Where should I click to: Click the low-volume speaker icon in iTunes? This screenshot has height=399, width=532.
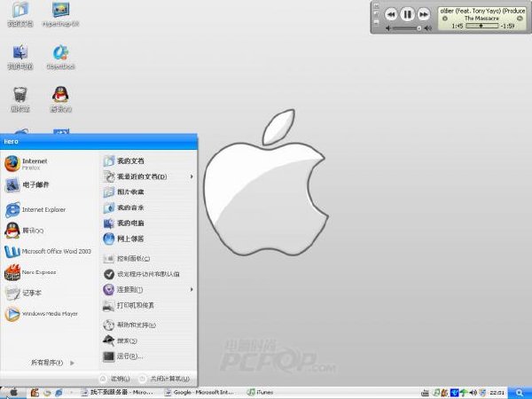(388, 28)
